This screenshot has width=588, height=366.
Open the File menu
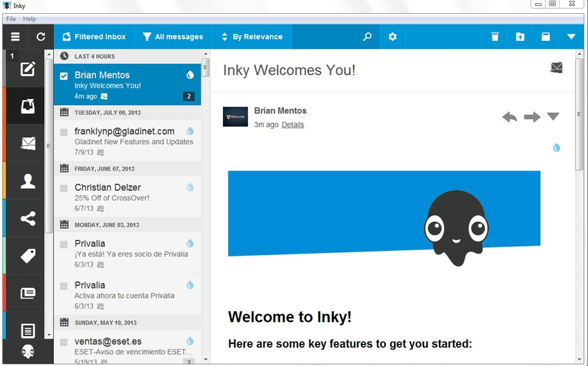click(x=11, y=19)
